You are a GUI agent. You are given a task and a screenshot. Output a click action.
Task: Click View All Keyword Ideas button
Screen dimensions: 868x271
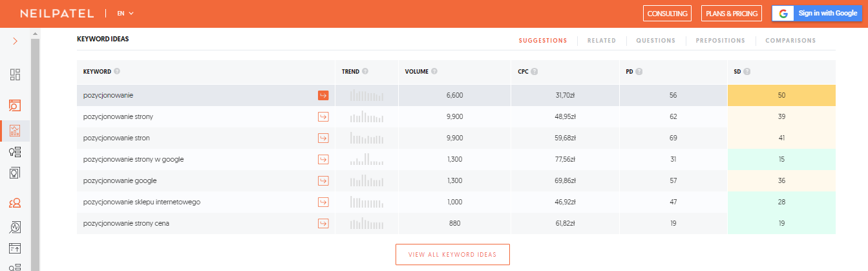452,255
